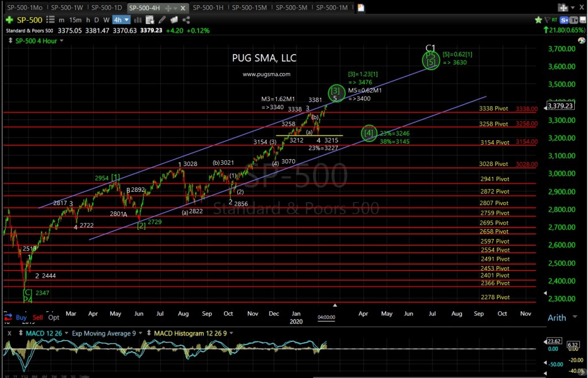Select the pencil drawing tool icon
588x378 pixels.
click(x=162, y=20)
